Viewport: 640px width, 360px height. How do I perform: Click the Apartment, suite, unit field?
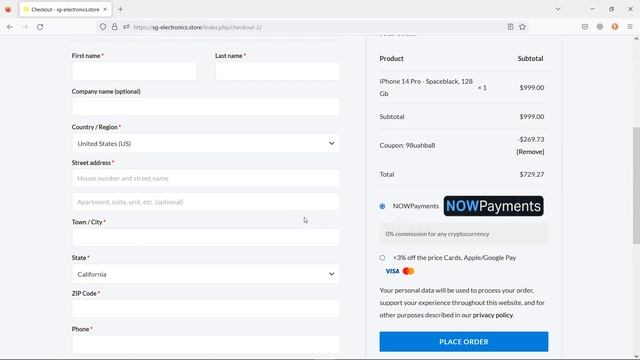[206, 202]
